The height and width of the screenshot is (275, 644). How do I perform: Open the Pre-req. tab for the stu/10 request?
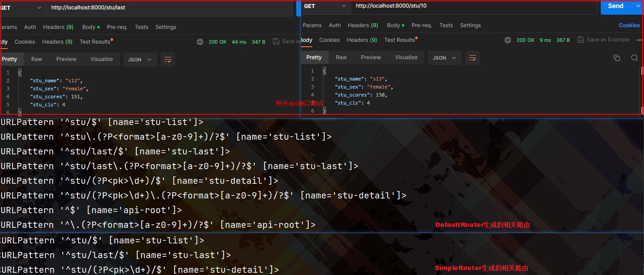pyautogui.click(x=422, y=25)
